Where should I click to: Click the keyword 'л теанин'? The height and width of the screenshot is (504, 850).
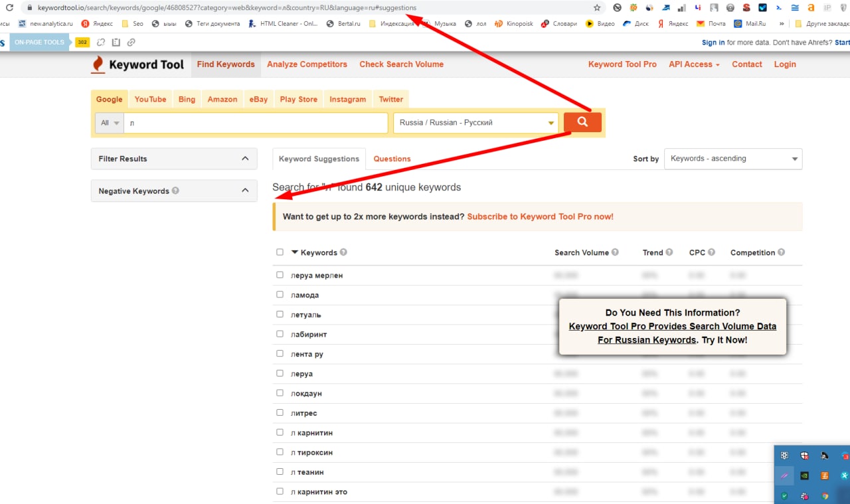307,472
